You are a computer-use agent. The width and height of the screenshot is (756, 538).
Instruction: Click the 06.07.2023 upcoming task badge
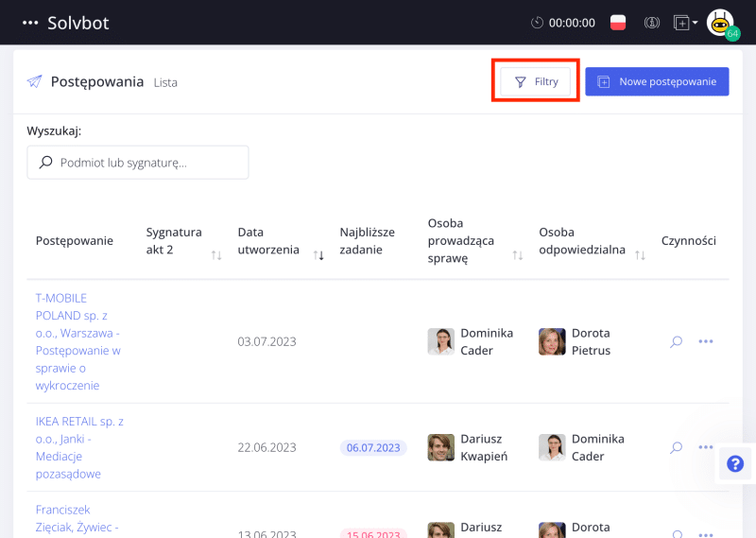click(373, 447)
